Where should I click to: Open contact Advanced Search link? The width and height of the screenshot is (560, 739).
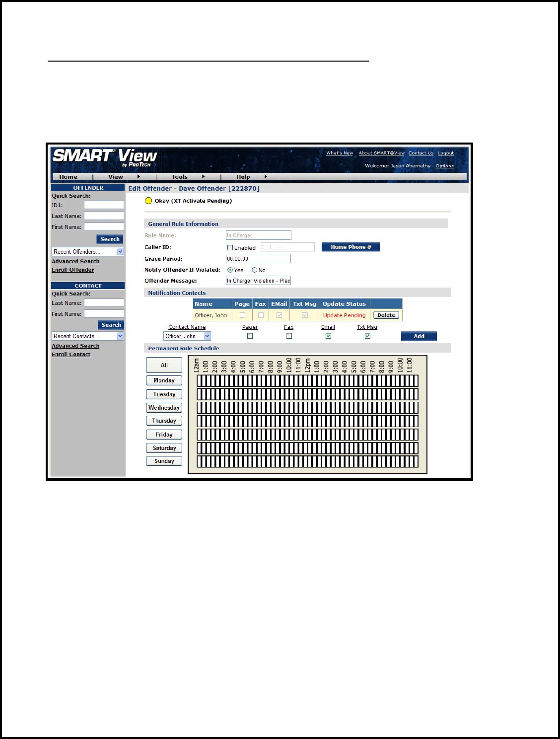(x=75, y=346)
